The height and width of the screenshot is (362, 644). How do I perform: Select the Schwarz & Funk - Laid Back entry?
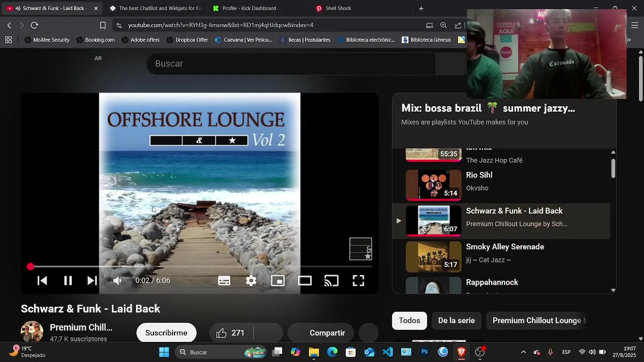(501, 221)
